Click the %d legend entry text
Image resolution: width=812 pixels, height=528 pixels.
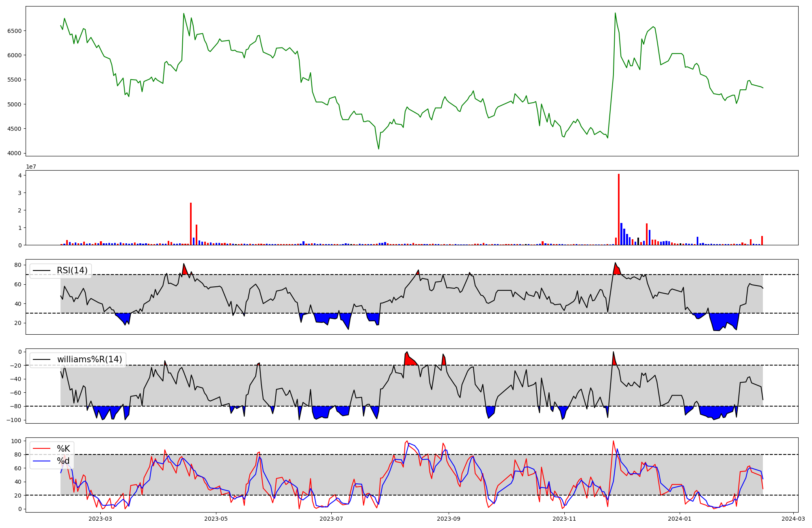63,461
